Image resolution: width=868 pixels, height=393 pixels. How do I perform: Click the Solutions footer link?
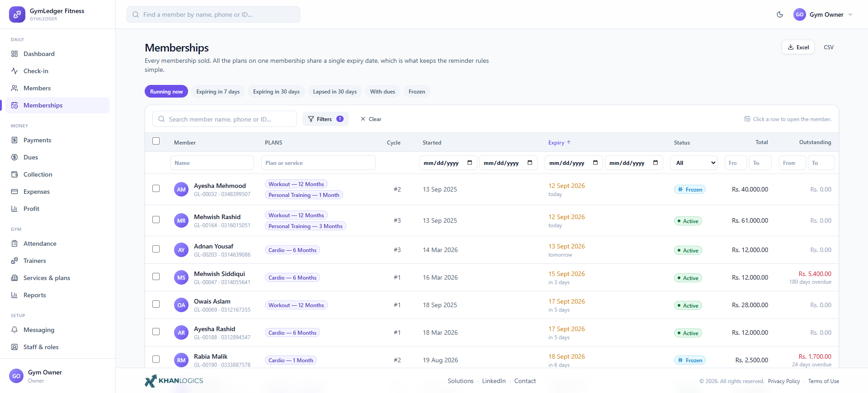pyautogui.click(x=461, y=381)
